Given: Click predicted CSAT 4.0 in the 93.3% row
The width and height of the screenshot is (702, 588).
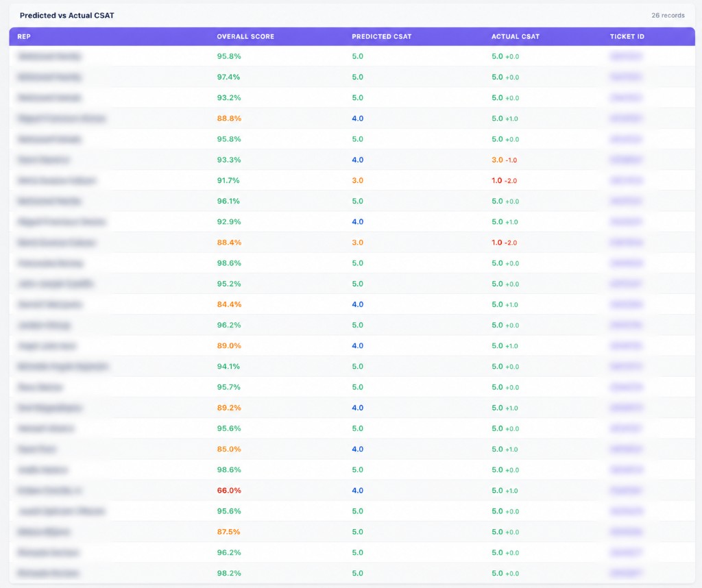Looking at the screenshot, I should tap(357, 160).
